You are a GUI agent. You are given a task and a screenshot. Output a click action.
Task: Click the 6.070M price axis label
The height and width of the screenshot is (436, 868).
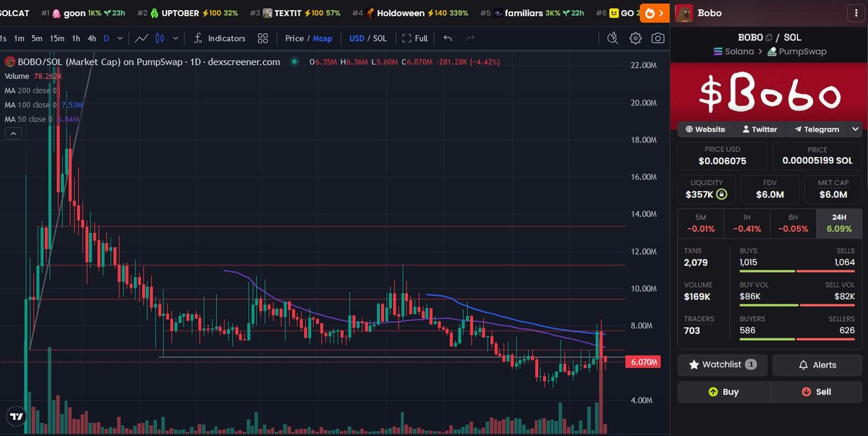pyautogui.click(x=643, y=362)
